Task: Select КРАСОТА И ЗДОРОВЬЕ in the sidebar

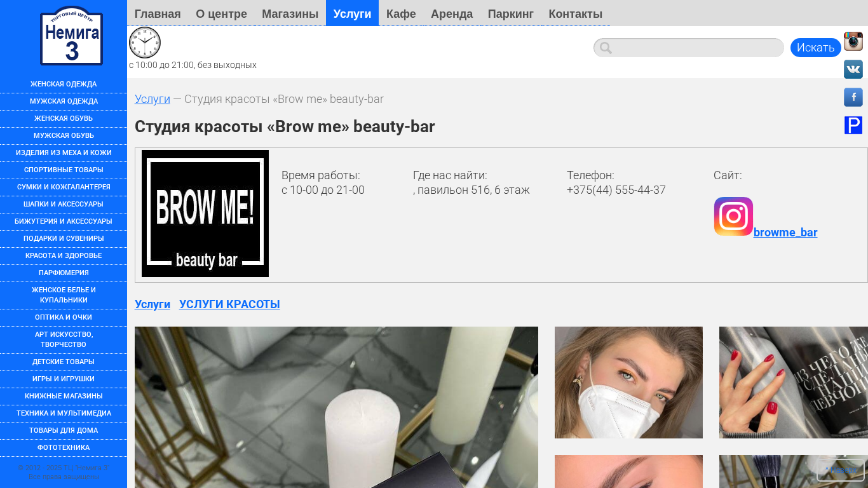Action: click(x=64, y=255)
